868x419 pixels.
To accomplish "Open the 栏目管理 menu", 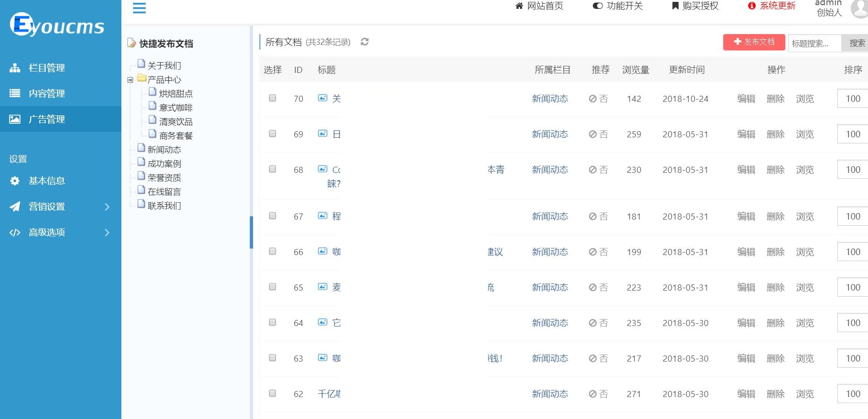I will (61, 68).
